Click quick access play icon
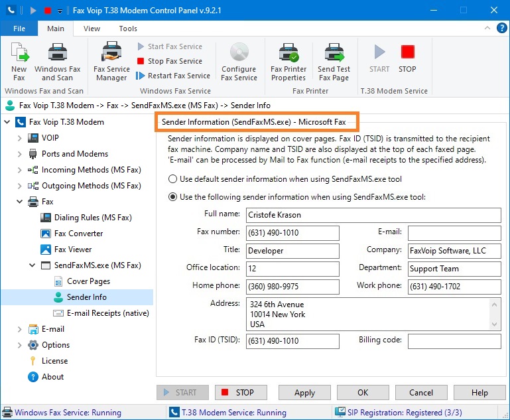510x420 pixels. 33,11
